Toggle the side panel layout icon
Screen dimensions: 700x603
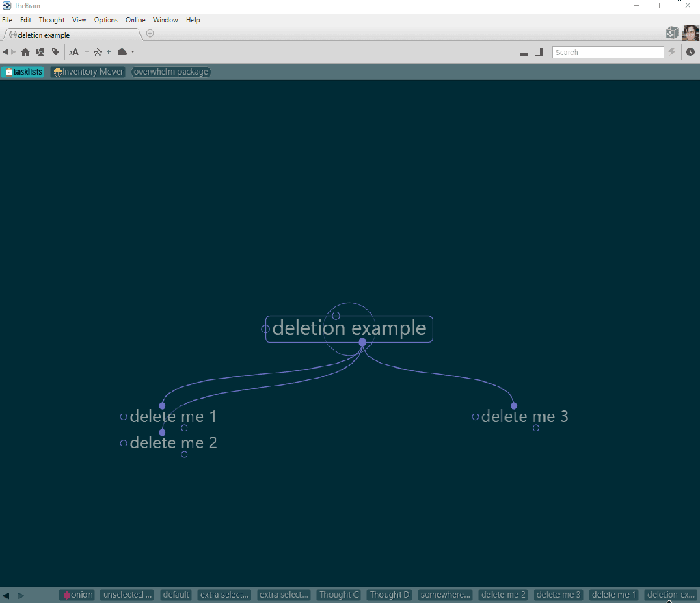click(x=539, y=52)
